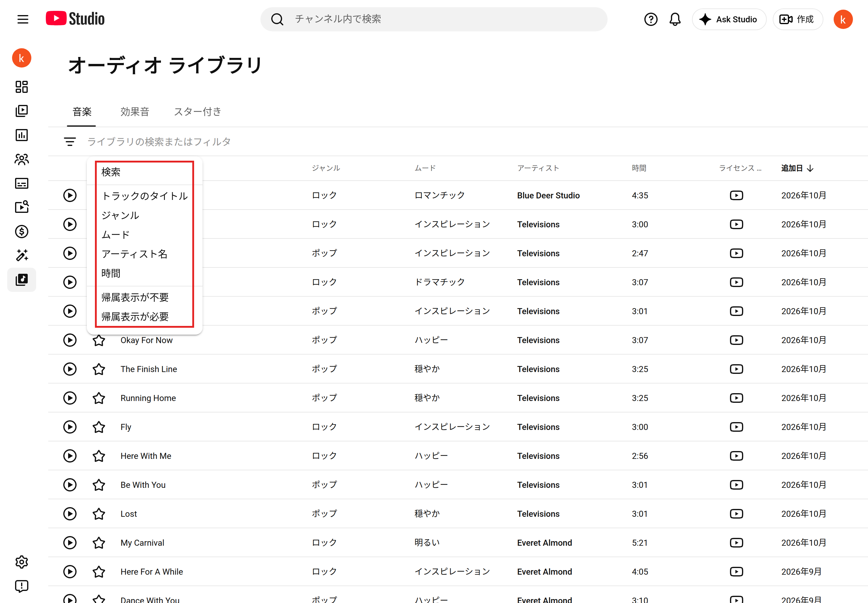This screenshot has width=868, height=603.
Task: Play The Finish Line track
Action: tap(70, 369)
